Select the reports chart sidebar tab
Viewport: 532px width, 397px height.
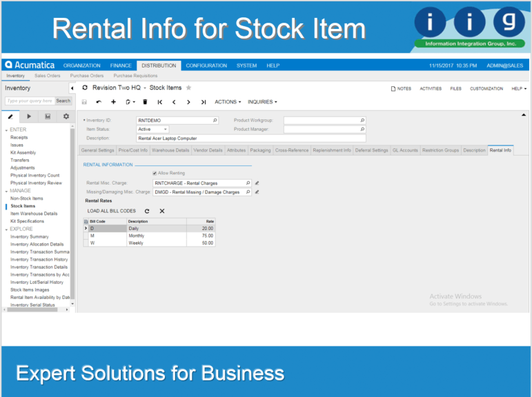(x=48, y=116)
